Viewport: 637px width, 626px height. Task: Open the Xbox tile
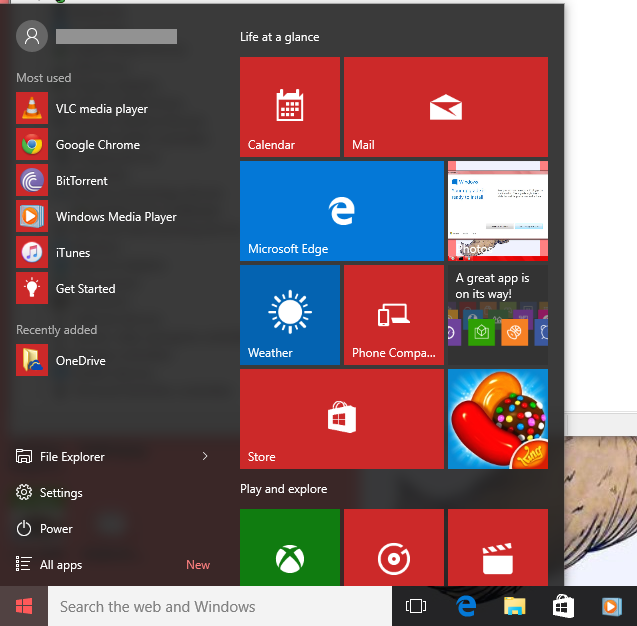pos(290,547)
